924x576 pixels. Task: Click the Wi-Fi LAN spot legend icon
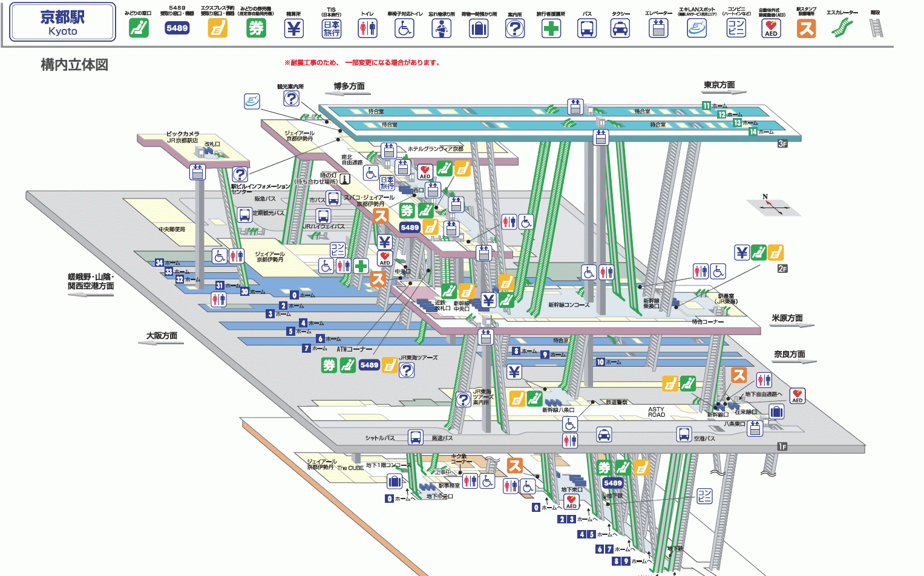[697, 28]
